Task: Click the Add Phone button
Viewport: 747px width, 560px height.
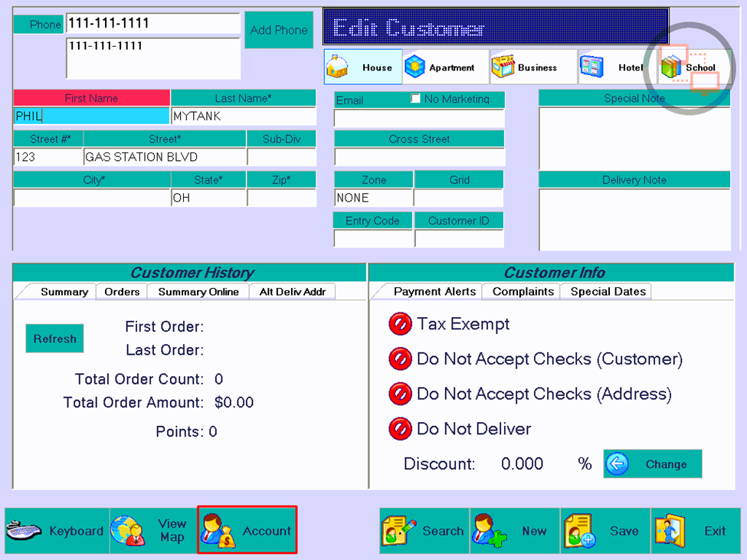Action: 279,30
